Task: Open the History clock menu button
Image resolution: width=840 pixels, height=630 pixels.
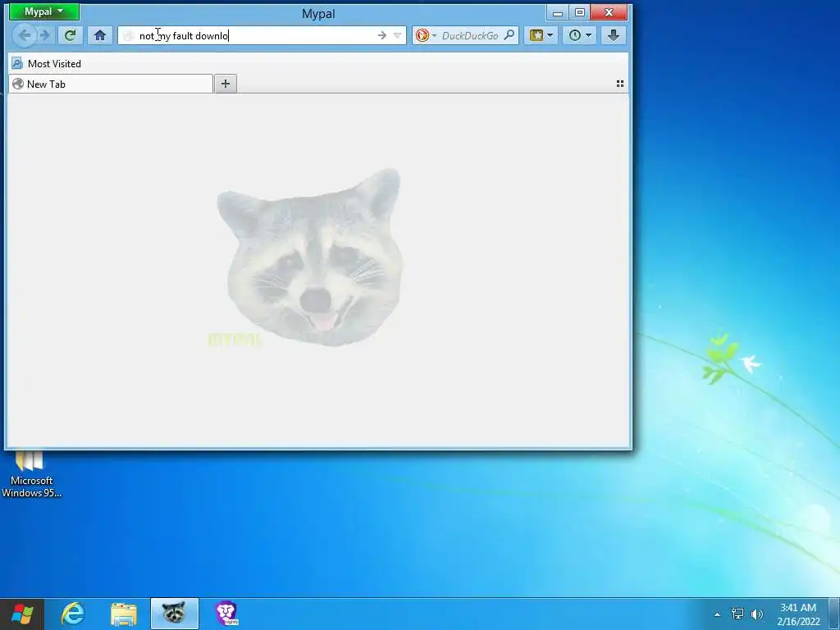Action: point(580,35)
